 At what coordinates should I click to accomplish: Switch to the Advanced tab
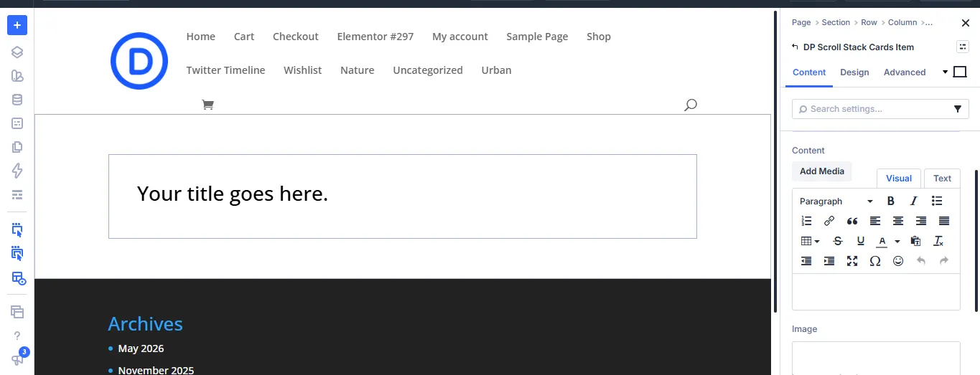(x=905, y=72)
